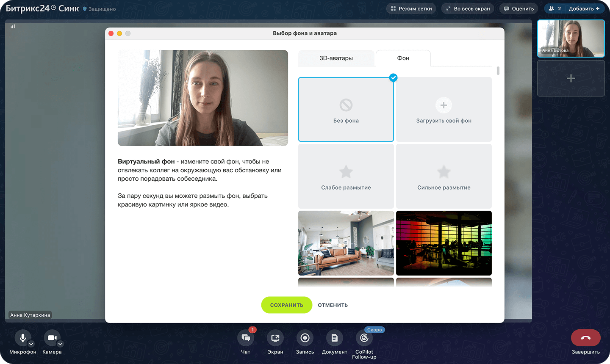This screenshot has height=364, width=610.
Task: End call with red Завершить button
Action: pos(585,338)
